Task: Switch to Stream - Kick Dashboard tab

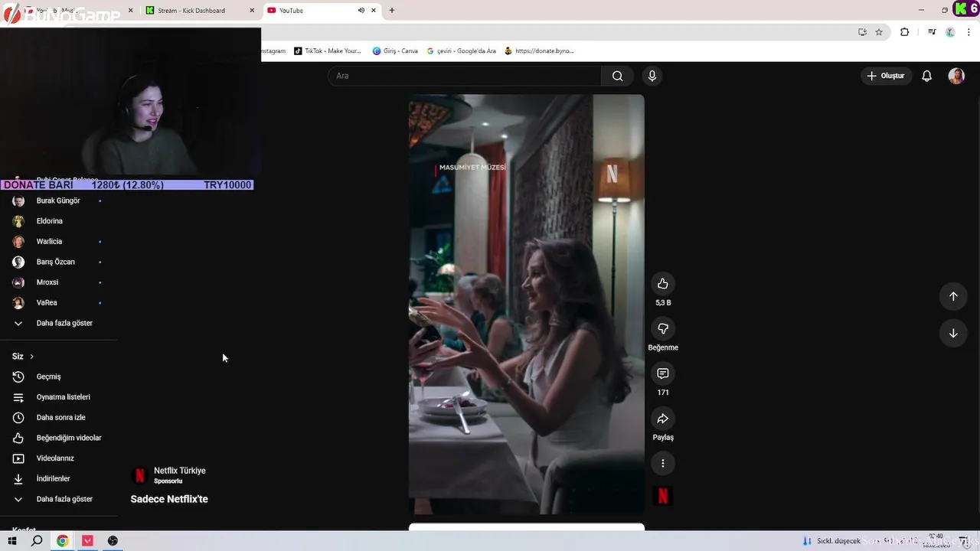Action: [199, 11]
